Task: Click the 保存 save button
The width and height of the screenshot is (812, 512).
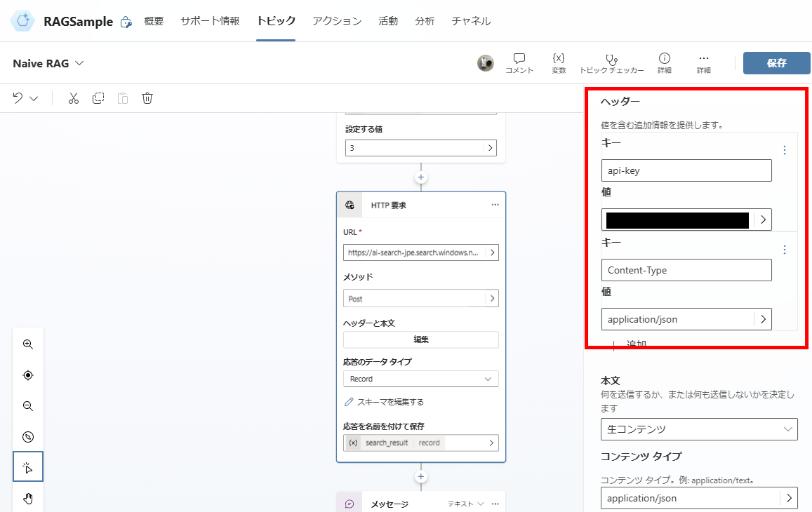Action: click(776, 62)
